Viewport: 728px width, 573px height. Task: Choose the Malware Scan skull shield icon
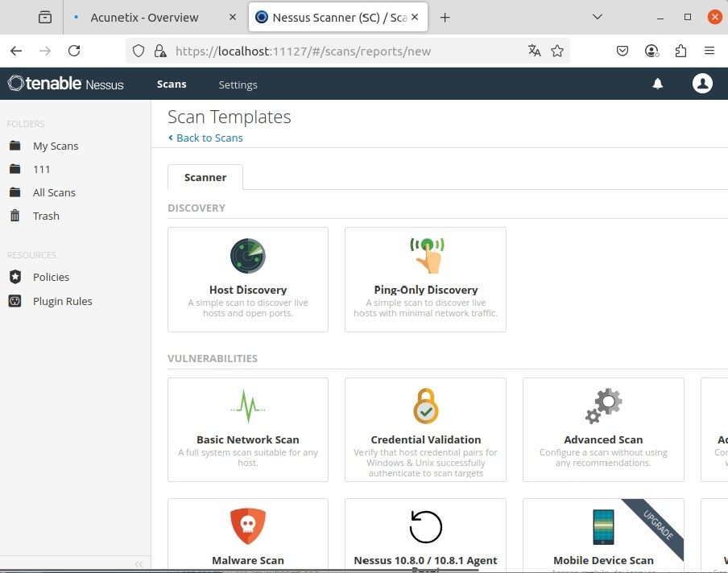[x=247, y=527]
